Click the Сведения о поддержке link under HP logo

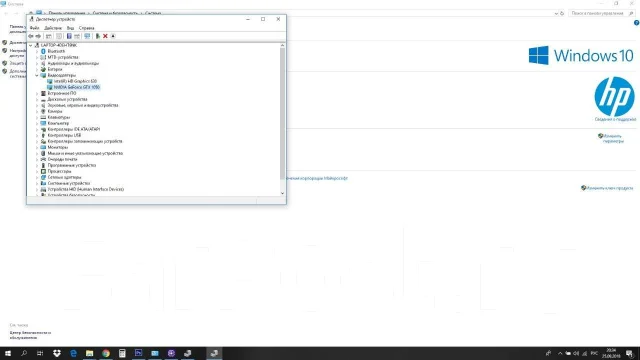[615, 119]
